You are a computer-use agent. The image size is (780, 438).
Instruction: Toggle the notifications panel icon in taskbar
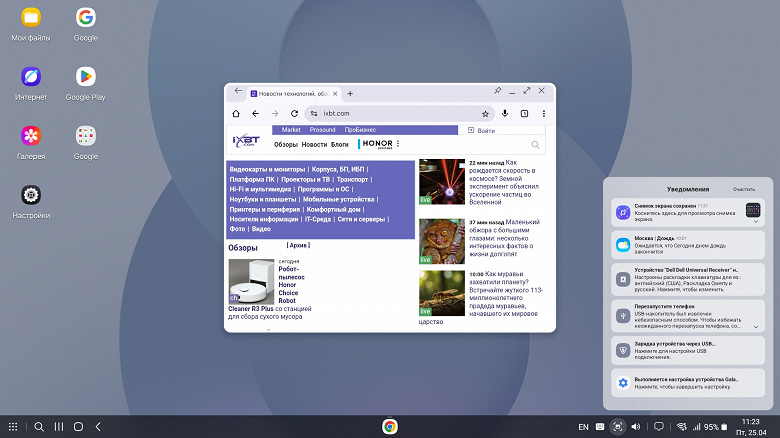point(659,427)
